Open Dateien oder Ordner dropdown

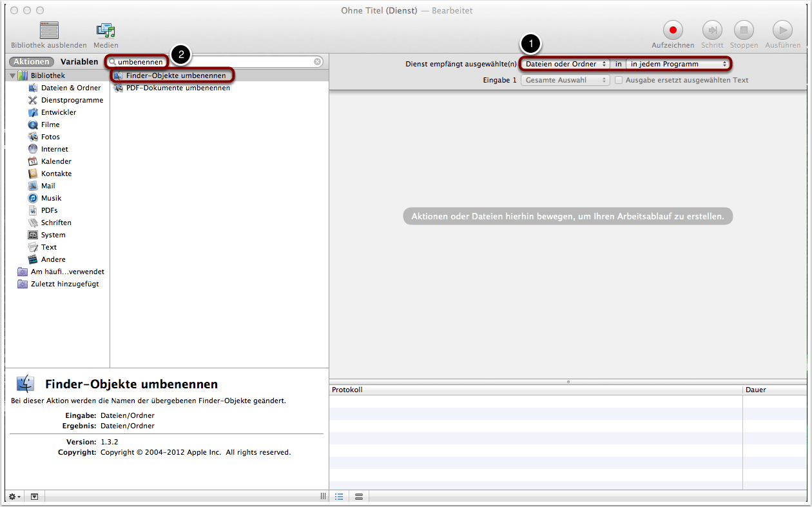tap(565, 64)
